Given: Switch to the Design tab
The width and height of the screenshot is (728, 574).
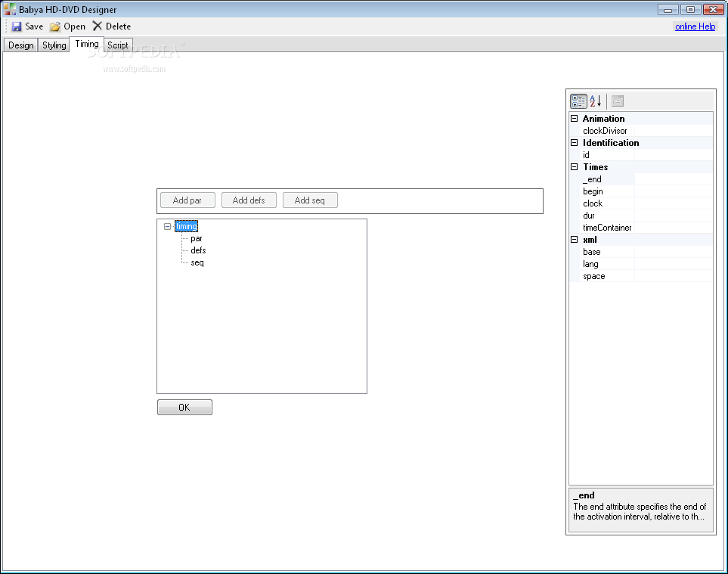Looking at the screenshot, I should coord(21,45).
